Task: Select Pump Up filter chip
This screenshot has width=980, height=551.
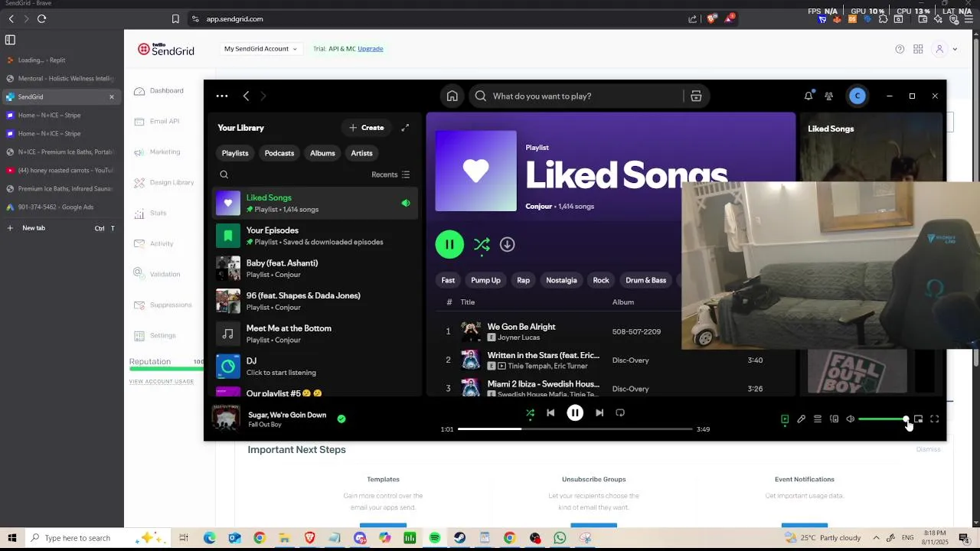Action: click(x=485, y=280)
